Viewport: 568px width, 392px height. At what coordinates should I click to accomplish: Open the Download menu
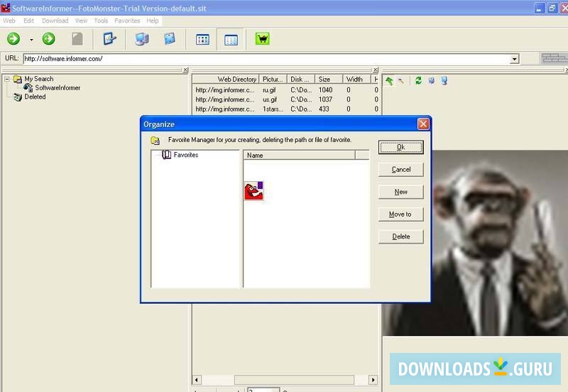pyautogui.click(x=55, y=21)
